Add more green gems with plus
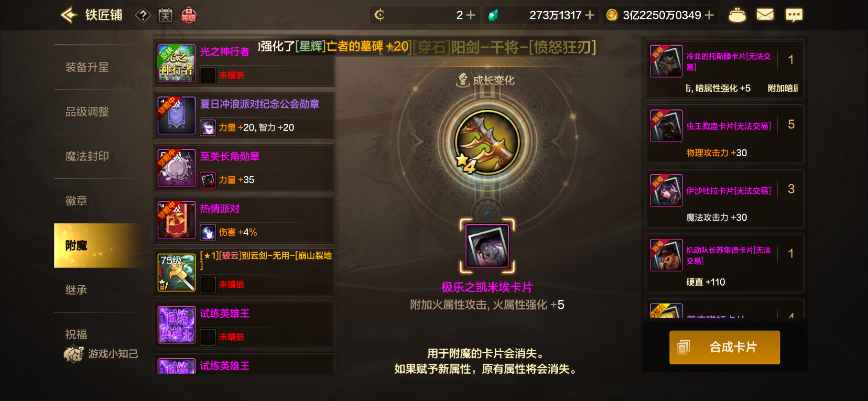The height and width of the screenshot is (401, 868). (590, 15)
